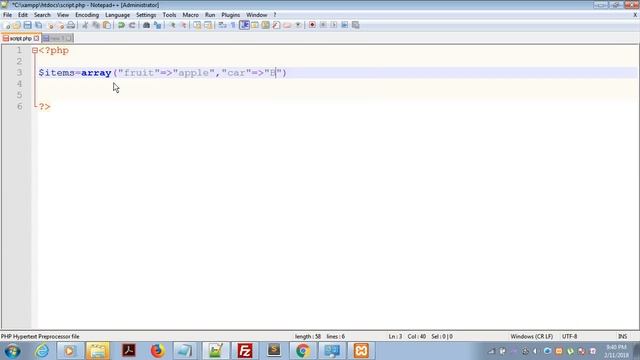Click the Save All toolbar icon

38,25
